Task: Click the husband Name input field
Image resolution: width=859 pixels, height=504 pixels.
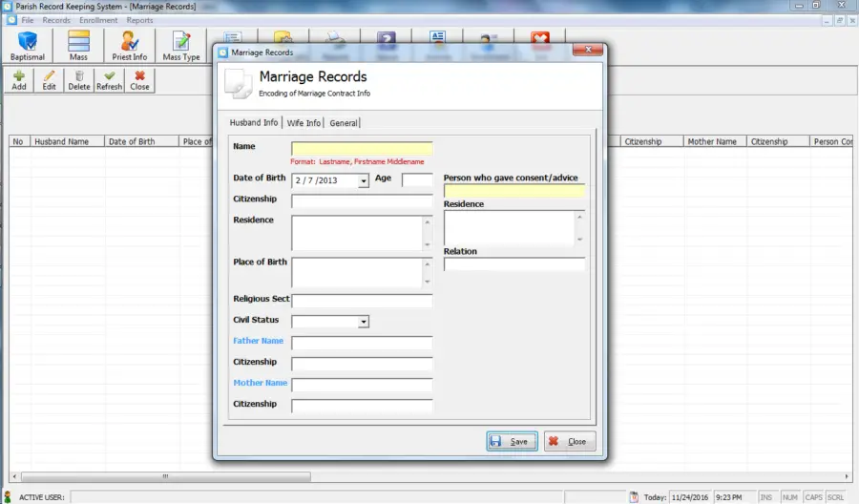Action: [x=362, y=148]
